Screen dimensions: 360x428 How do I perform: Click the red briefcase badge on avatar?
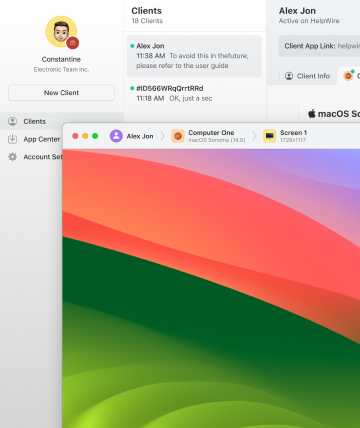[72, 43]
